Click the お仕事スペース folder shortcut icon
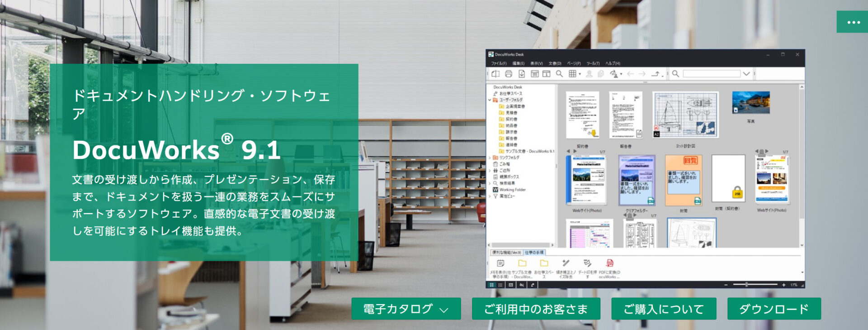The height and width of the screenshot is (330, 868). [544, 263]
